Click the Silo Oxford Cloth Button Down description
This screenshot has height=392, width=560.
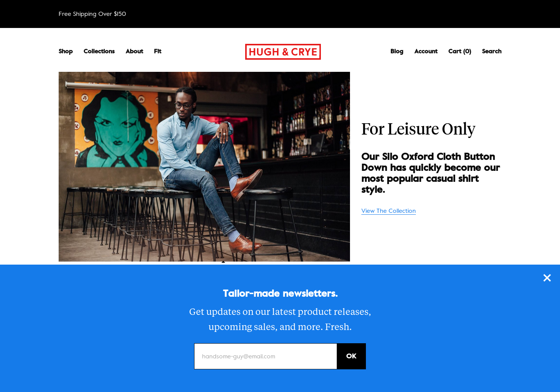click(431, 173)
